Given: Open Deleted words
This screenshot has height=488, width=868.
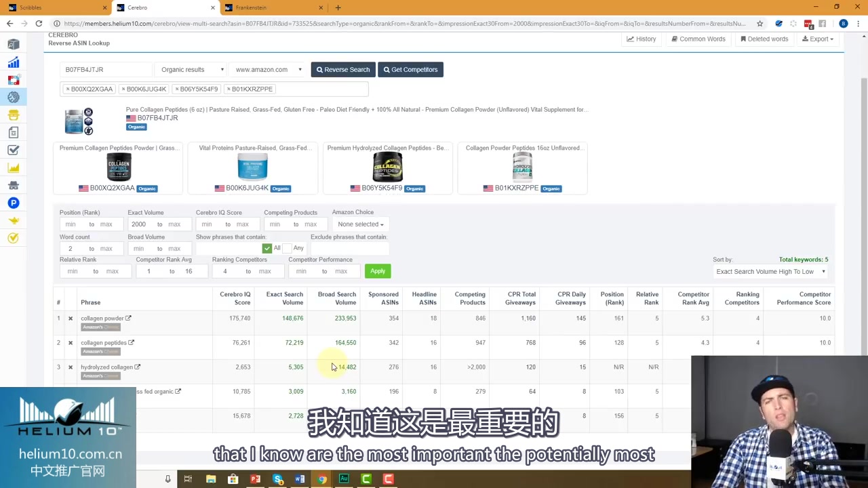Looking at the screenshot, I should 764,39.
